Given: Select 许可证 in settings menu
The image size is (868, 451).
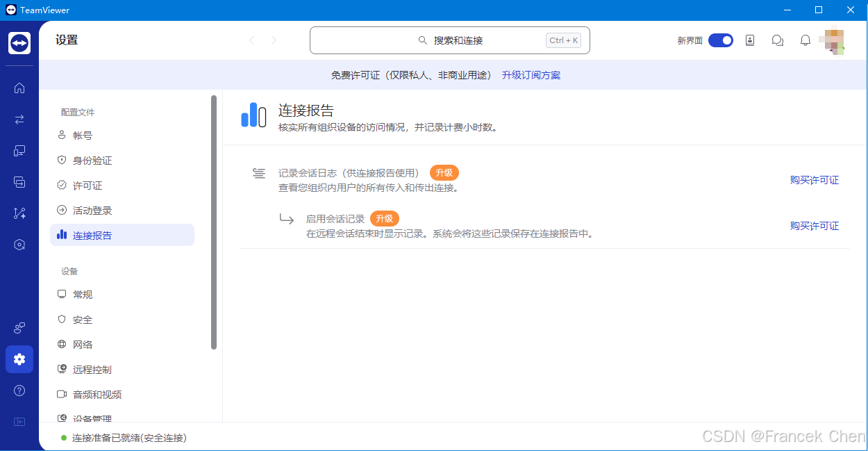Looking at the screenshot, I should [x=122, y=186].
